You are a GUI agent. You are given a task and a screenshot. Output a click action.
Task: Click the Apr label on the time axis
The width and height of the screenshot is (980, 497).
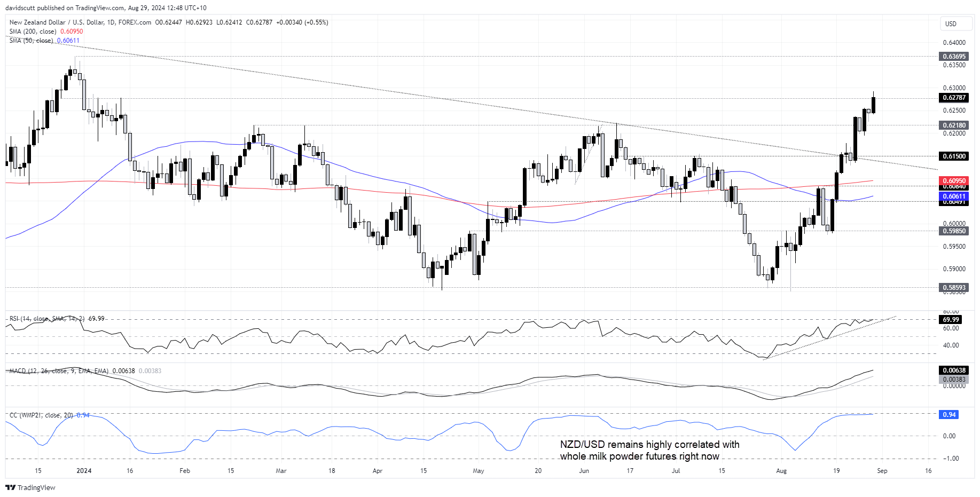point(378,471)
